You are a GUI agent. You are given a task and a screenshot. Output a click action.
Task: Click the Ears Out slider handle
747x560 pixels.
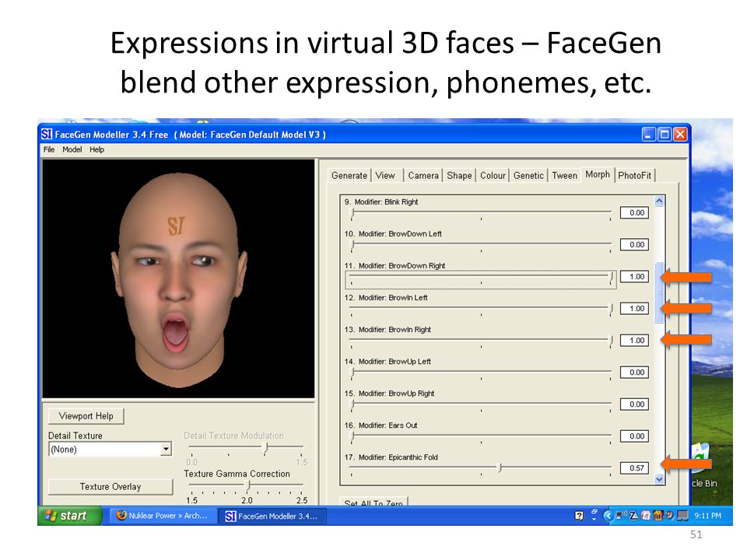click(352, 436)
